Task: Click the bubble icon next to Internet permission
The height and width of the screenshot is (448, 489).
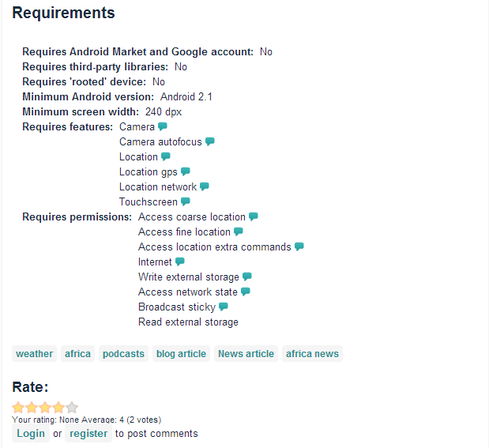Action: [x=180, y=262]
